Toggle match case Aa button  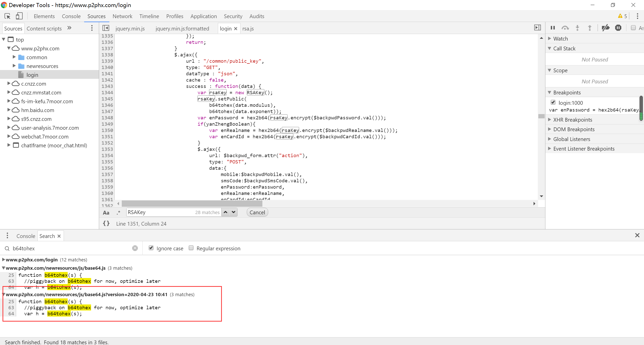106,213
